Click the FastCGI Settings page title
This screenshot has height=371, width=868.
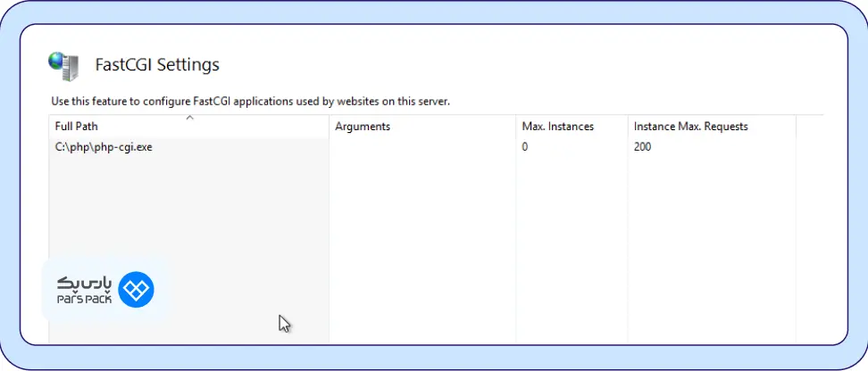(157, 65)
